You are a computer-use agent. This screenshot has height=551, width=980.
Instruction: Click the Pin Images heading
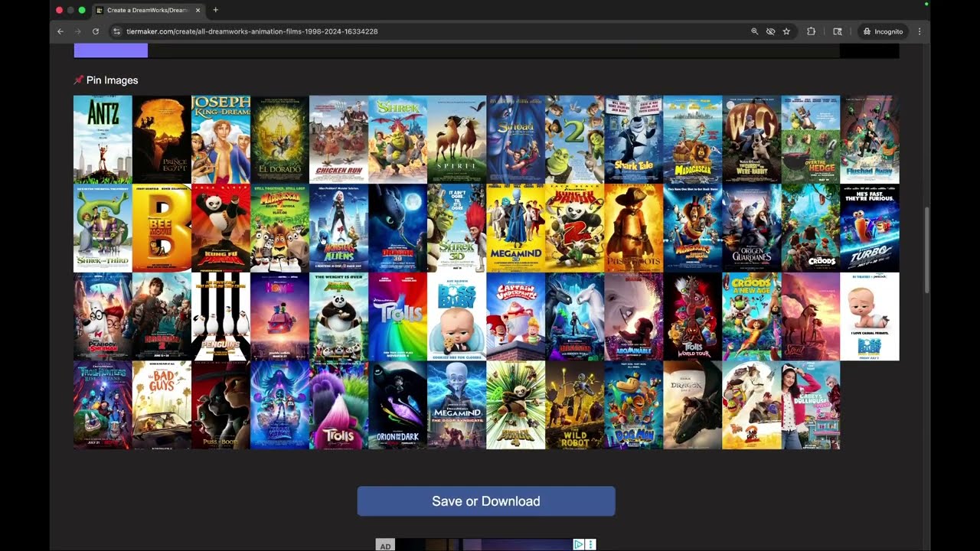[x=106, y=80]
